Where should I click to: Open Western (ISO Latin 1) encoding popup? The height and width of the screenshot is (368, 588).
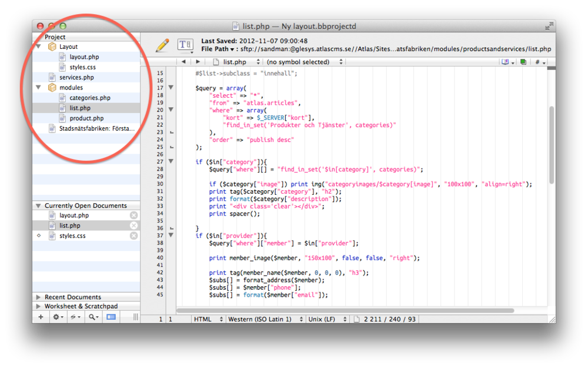pos(266,319)
